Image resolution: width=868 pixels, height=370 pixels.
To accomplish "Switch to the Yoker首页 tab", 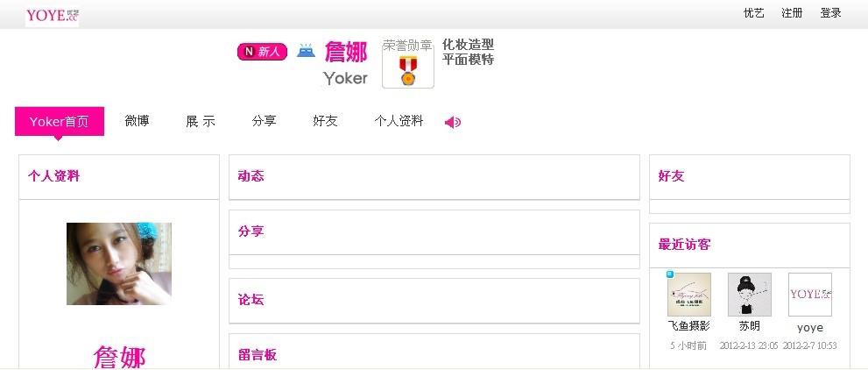I will (60, 121).
